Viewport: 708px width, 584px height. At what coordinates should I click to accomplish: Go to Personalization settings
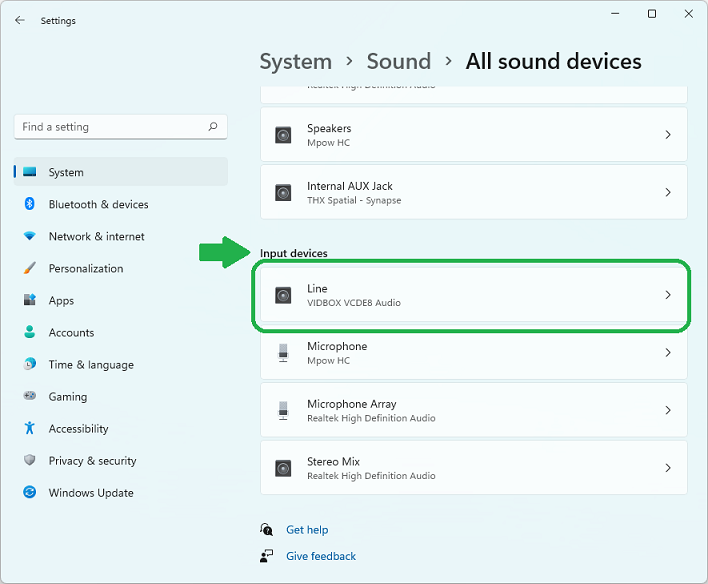(x=121, y=268)
